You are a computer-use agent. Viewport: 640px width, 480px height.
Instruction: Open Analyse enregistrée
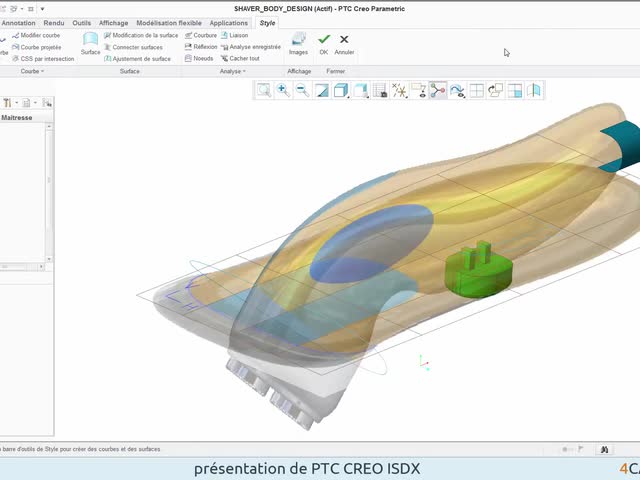click(x=251, y=47)
